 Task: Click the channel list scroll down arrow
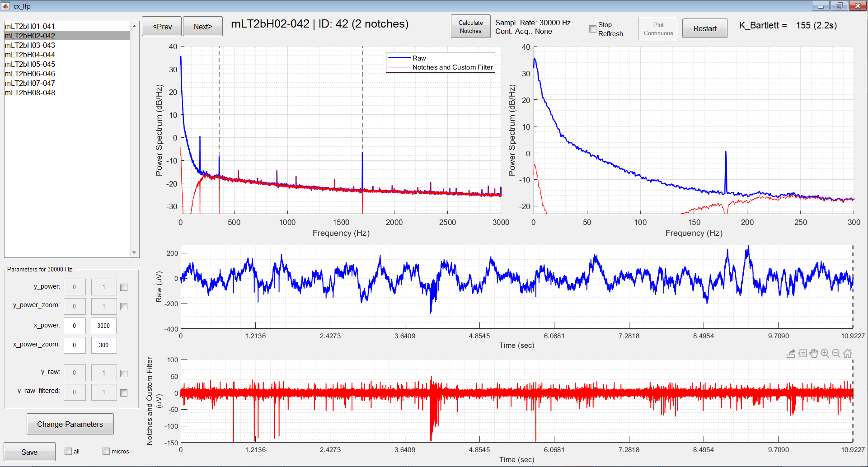(134, 252)
